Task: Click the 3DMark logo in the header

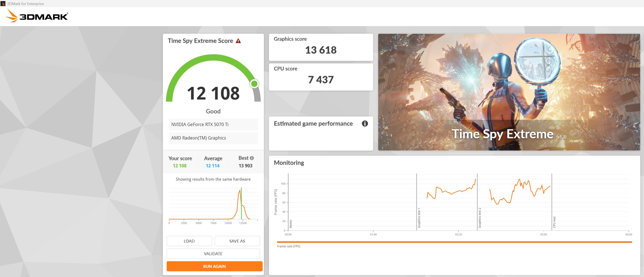Action: (37, 16)
